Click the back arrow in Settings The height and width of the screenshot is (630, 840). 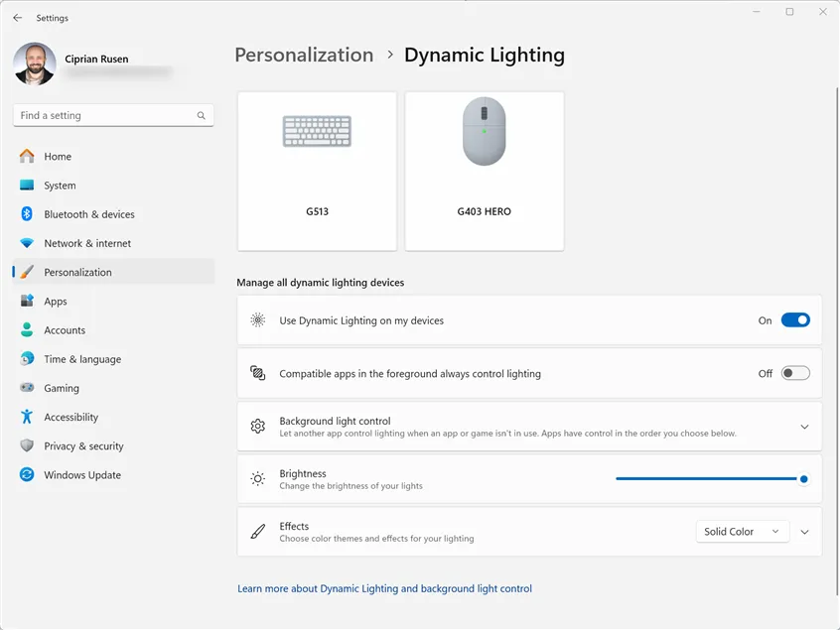[17, 18]
